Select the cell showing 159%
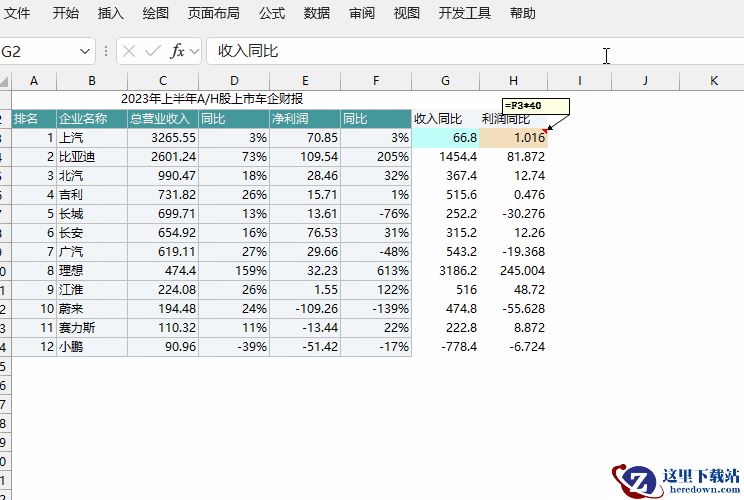Screen dimensions: 744x500 tap(234, 271)
